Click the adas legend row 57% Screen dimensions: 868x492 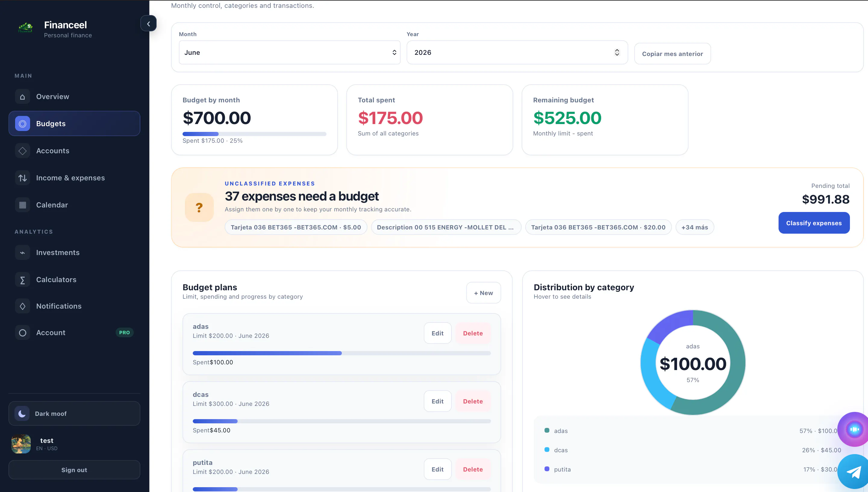pyautogui.click(x=693, y=431)
